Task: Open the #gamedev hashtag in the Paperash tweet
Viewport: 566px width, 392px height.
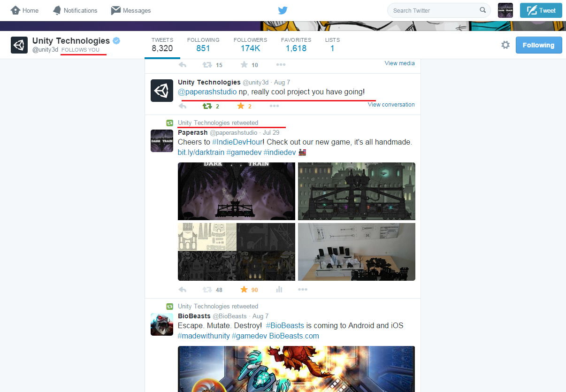Action: (x=244, y=153)
